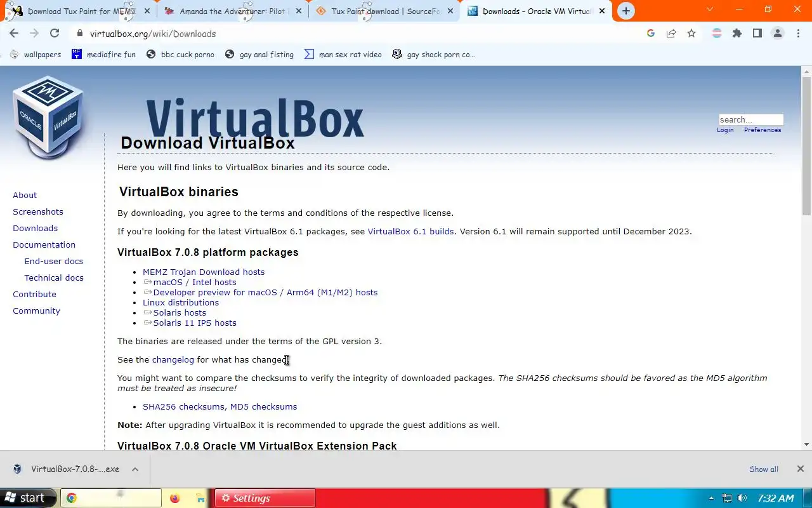Viewport: 812px width, 508px height.
Task: Click the VirtualBox installer icon in the download bar
Action: (x=17, y=469)
